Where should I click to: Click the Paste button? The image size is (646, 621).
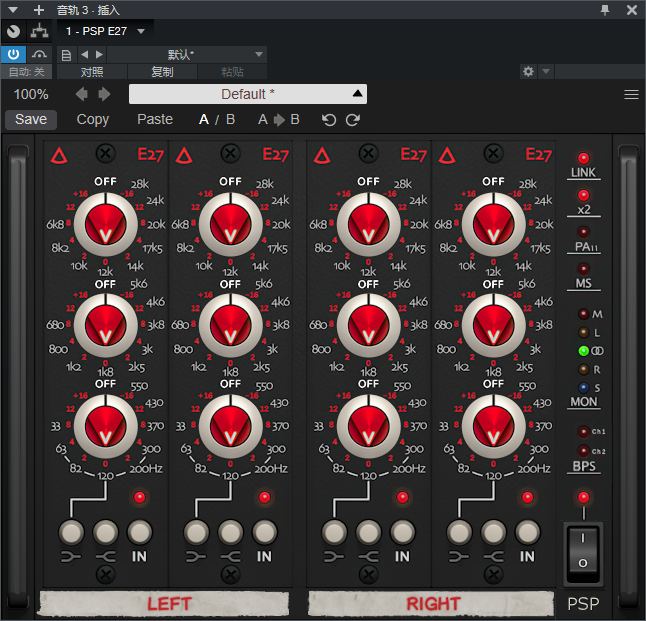coord(155,120)
